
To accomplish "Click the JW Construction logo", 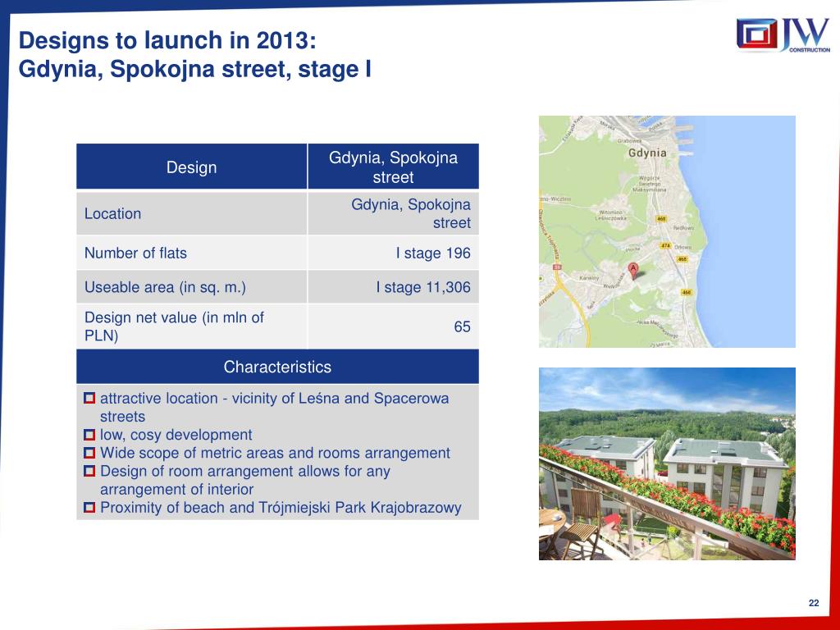I will click(783, 34).
